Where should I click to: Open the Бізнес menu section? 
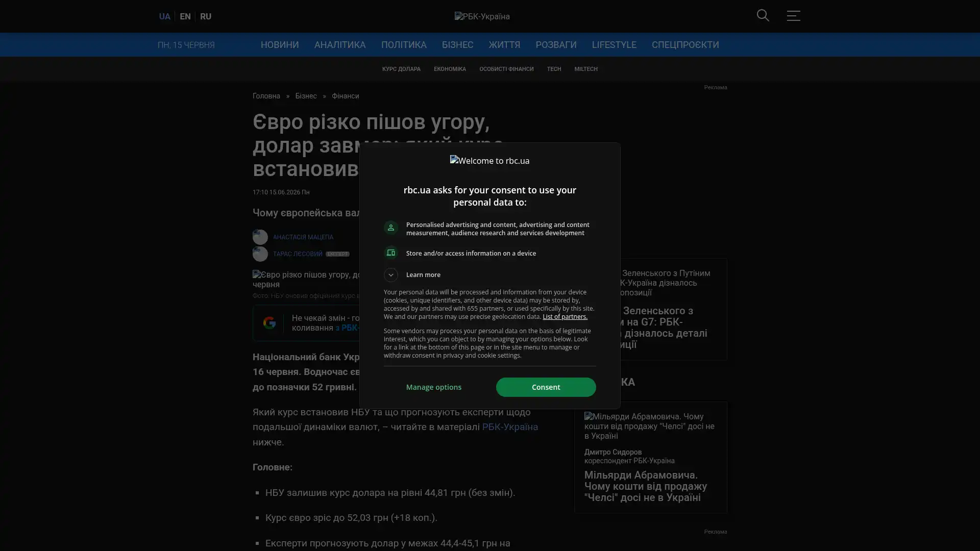[x=457, y=45]
